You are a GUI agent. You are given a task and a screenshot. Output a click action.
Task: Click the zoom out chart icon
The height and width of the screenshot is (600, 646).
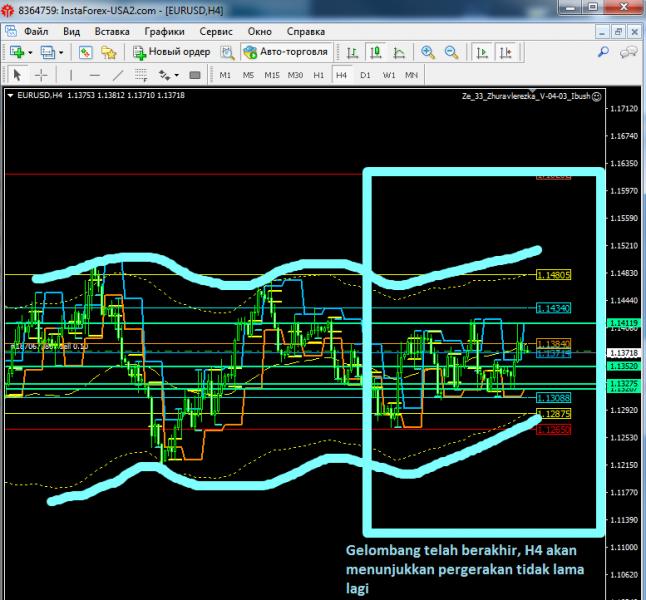(452, 52)
